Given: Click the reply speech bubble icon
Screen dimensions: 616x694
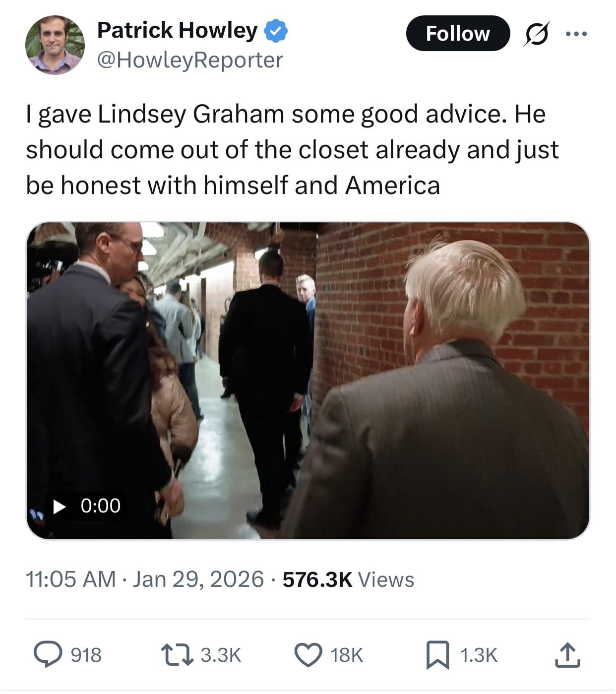Looking at the screenshot, I should (x=48, y=654).
